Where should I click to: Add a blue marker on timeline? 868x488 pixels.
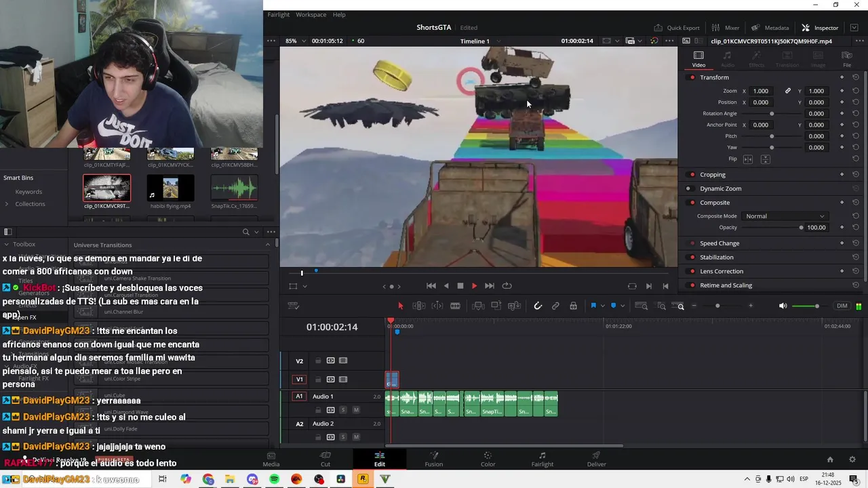click(x=613, y=306)
